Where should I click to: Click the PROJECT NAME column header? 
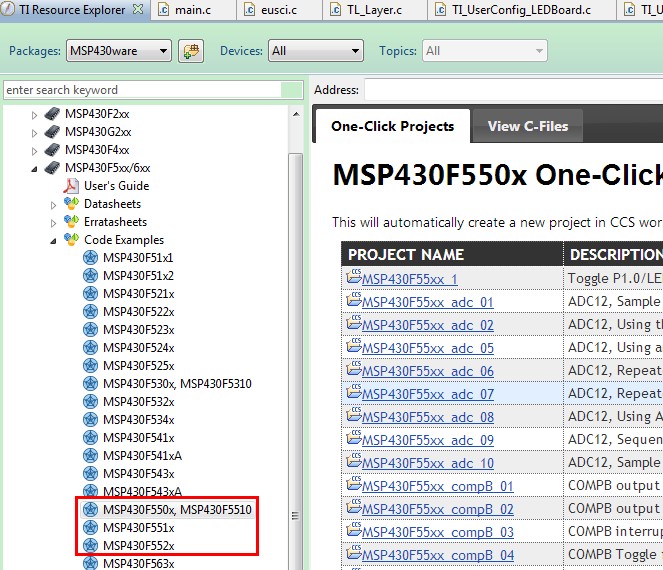pyautogui.click(x=452, y=254)
